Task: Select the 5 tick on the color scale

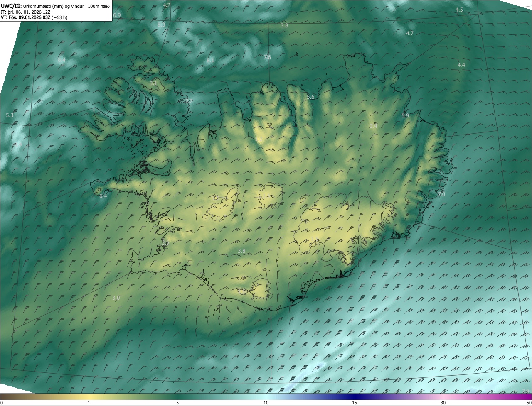Action: (177, 403)
